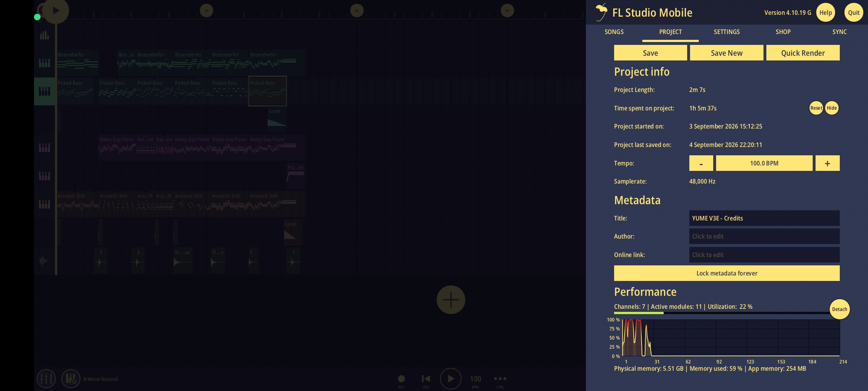Select the Bosendorfer track keyboard icon
Image resolution: width=868 pixels, height=391 pixels.
[44, 63]
